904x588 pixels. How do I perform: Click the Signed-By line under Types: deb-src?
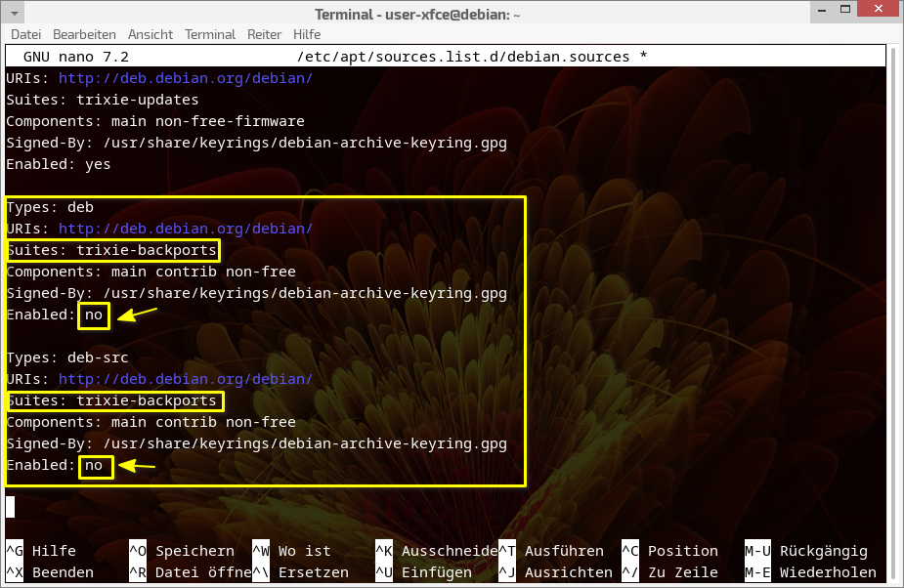(x=257, y=443)
